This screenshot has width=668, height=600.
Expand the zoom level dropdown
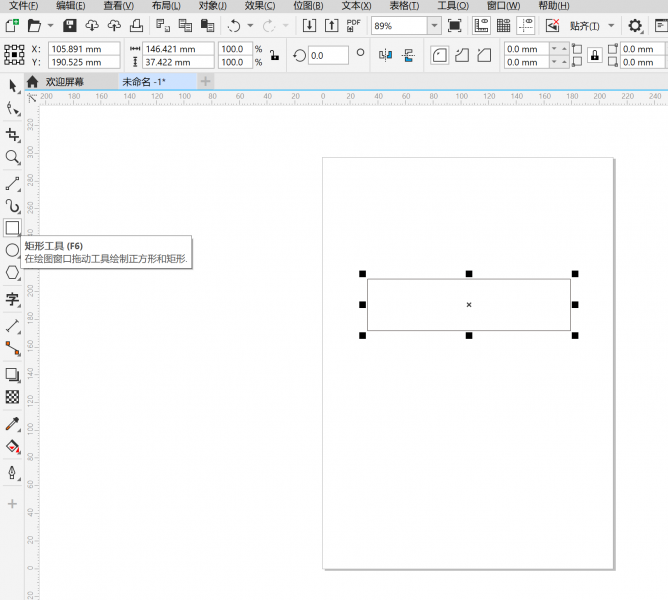point(434,26)
